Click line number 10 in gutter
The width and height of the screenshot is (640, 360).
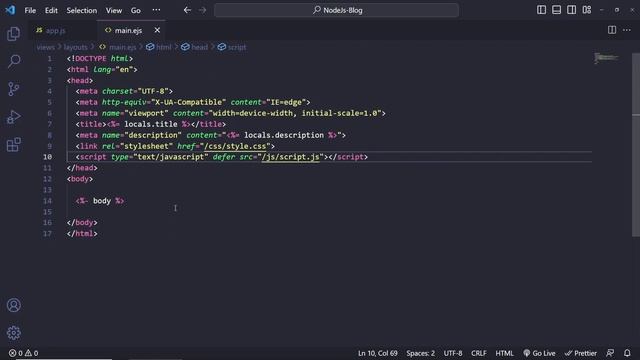47,157
